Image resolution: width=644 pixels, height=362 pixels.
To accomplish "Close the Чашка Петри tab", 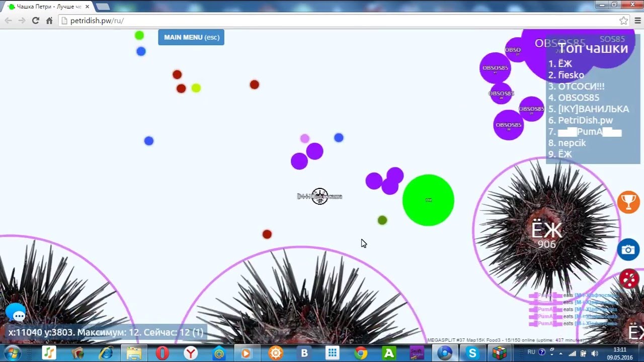I will (87, 7).
